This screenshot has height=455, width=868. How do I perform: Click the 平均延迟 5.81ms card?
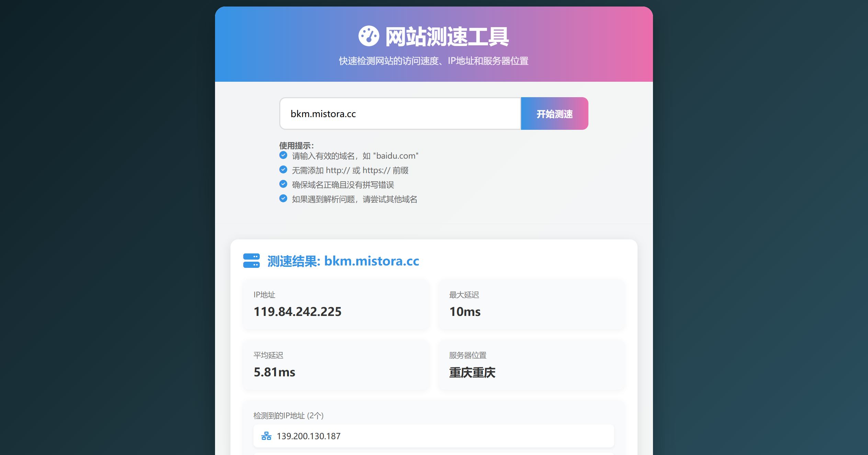coord(336,365)
